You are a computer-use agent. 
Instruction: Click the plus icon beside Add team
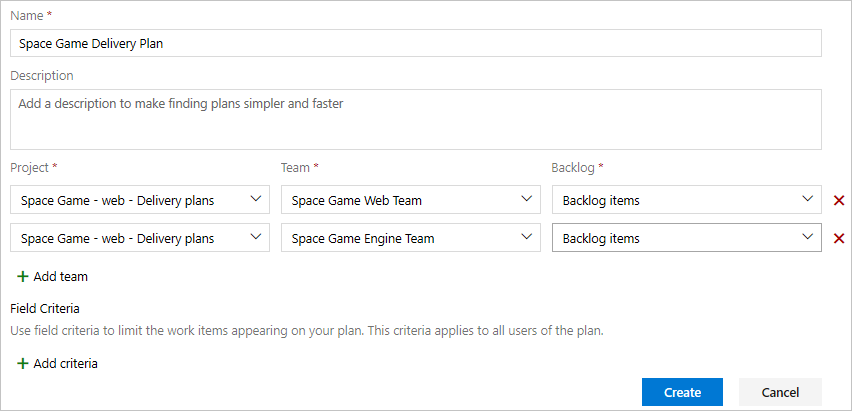click(x=23, y=276)
